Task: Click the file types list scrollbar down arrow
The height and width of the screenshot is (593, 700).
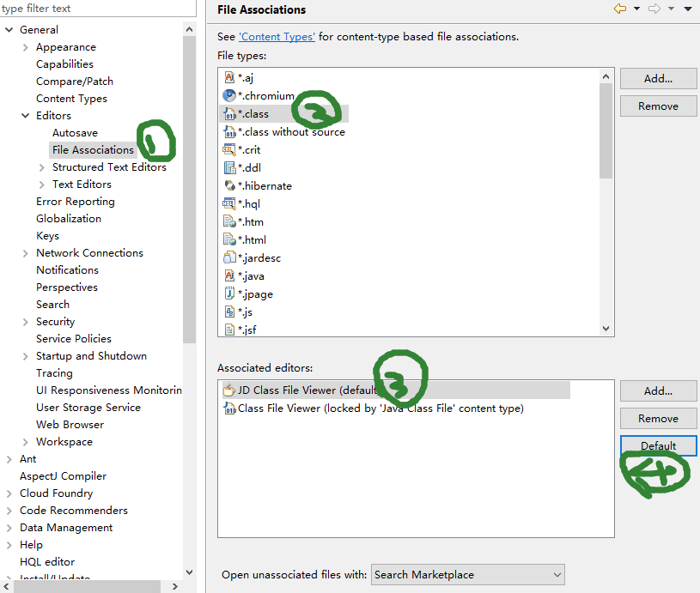Action: [606, 329]
